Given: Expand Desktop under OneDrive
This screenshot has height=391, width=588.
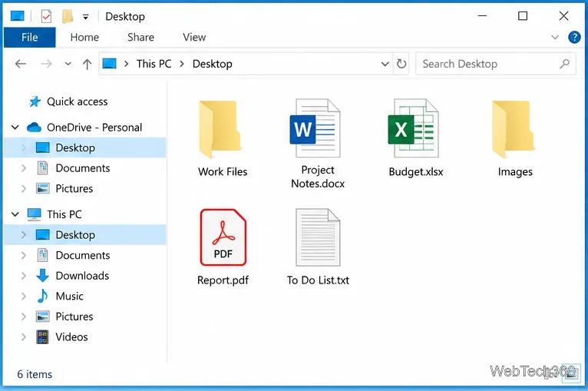Looking at the screenshot, I should tap(24, 147).
